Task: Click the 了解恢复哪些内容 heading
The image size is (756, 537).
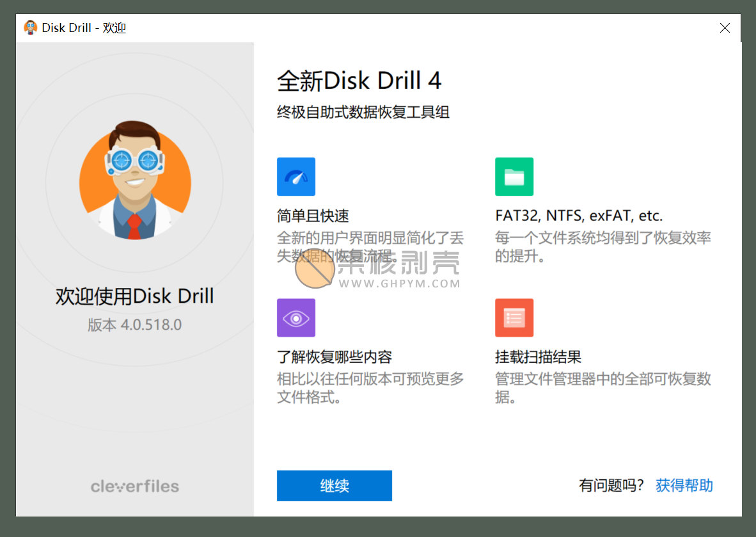Action: click(335, 357)
